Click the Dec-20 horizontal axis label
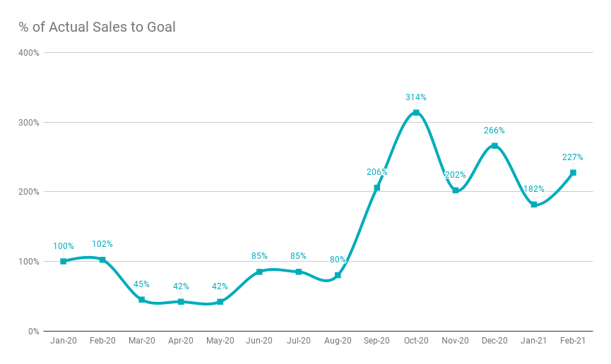Screen dimensions: 611x364 (x=494, y=341)
